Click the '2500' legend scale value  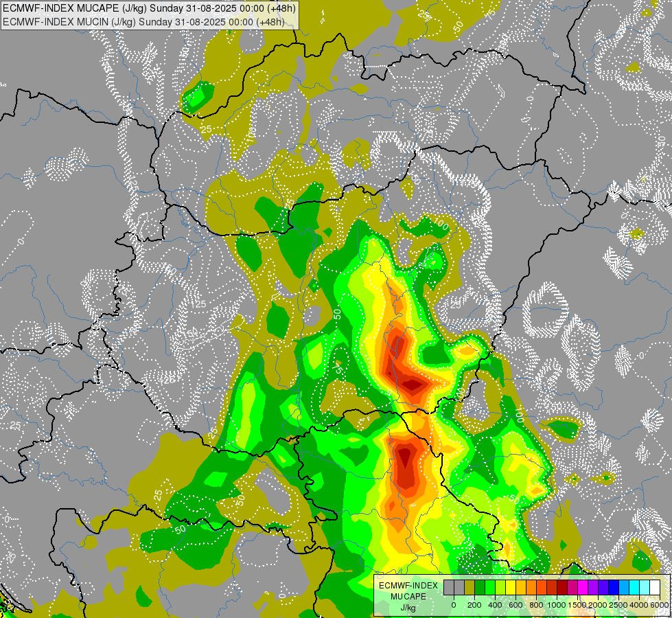pos(618,605)
